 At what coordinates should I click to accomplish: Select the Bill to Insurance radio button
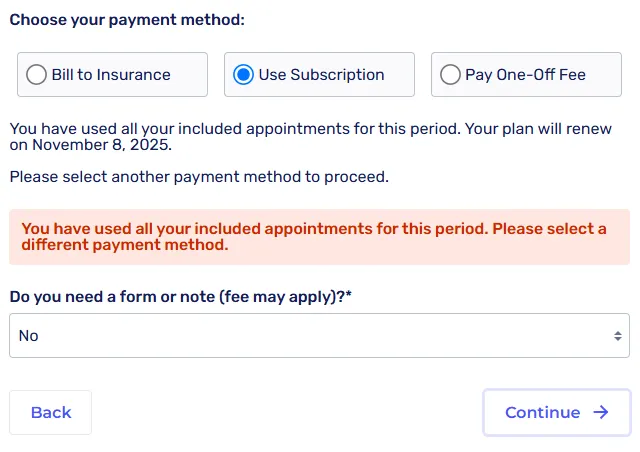point(37,75)
